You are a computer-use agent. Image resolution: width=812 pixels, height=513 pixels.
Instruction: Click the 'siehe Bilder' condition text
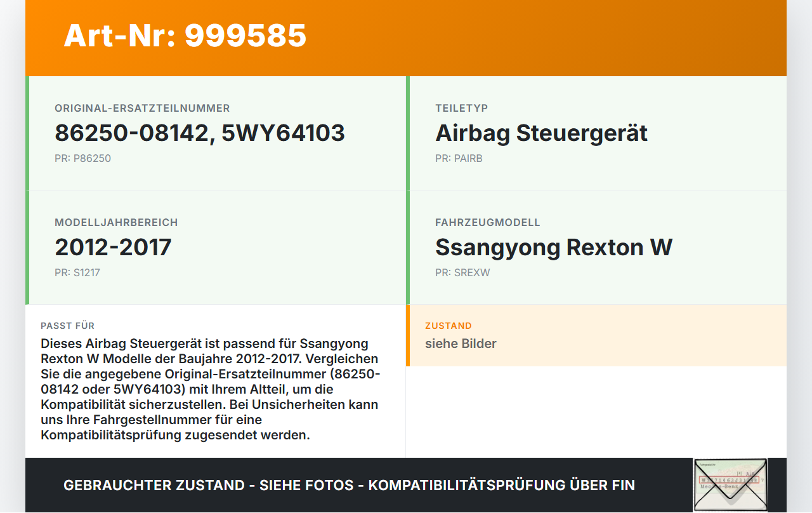tap(461, 343)
